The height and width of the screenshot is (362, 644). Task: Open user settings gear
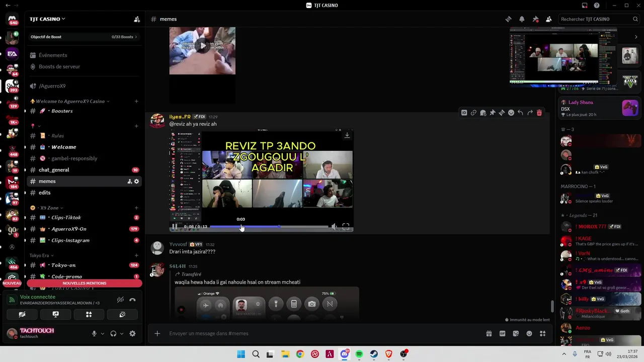[x=132, y=333]
